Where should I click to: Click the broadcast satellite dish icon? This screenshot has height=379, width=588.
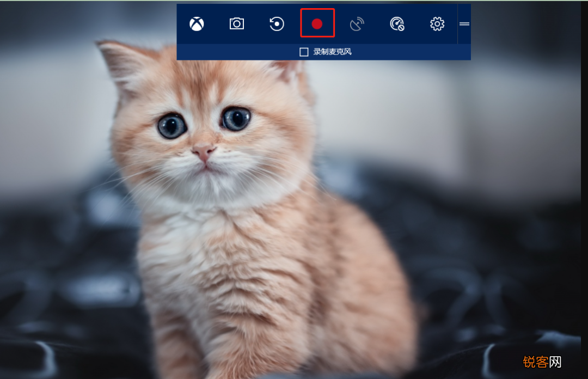357,24
